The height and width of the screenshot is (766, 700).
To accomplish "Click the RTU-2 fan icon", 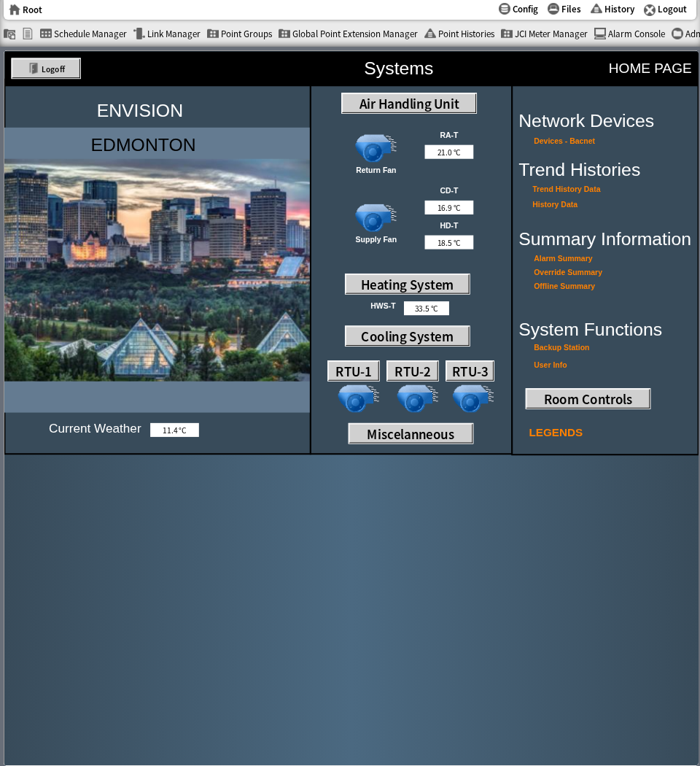I will pyautogui.click(x=416, y=398).
